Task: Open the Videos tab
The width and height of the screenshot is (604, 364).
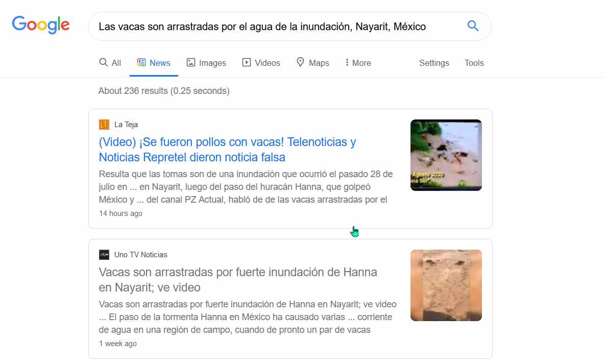Action: pos(261,63)
